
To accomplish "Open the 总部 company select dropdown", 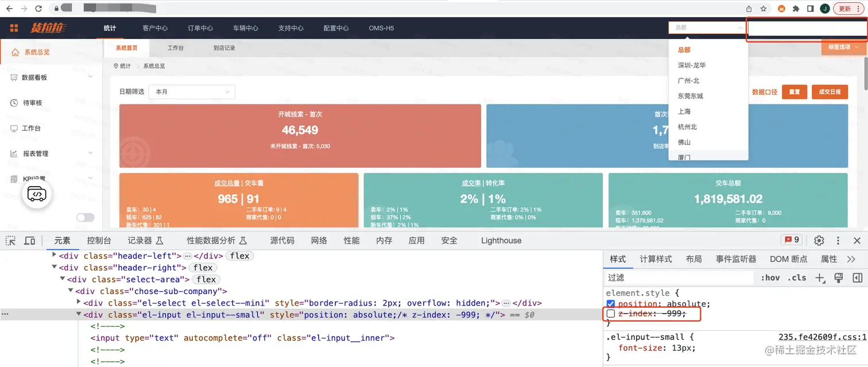I will pyautogui.click(x=707, y=28).
